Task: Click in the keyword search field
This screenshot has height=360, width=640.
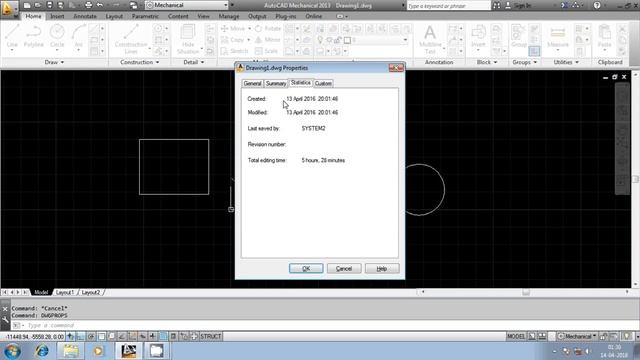Action: click(x=448, y=6)
